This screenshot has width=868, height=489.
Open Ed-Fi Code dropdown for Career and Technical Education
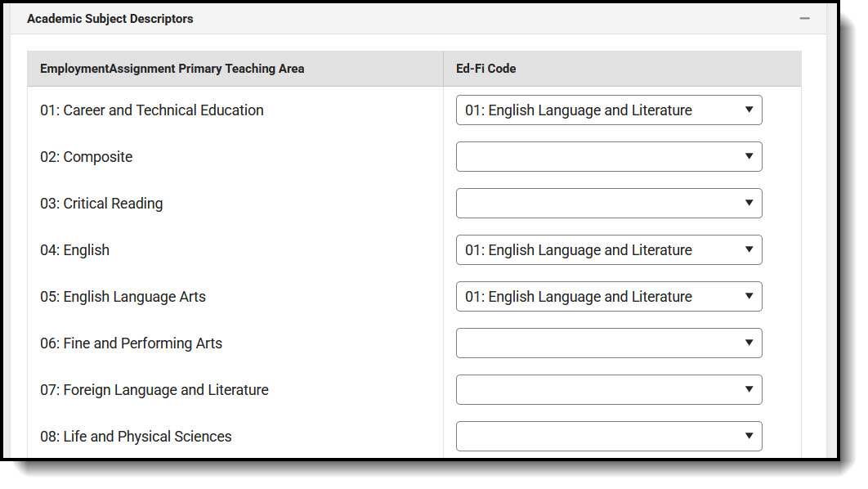coord(608,110)
